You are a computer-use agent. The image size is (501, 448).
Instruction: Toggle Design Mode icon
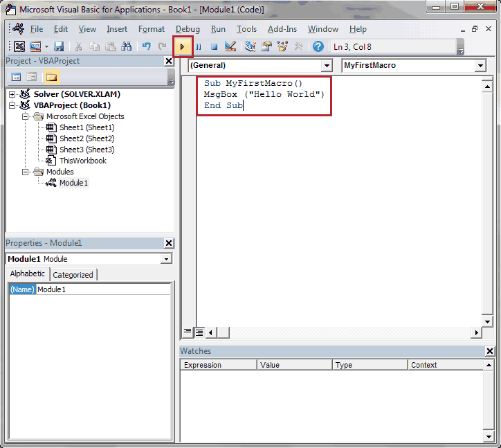[230, 46]
